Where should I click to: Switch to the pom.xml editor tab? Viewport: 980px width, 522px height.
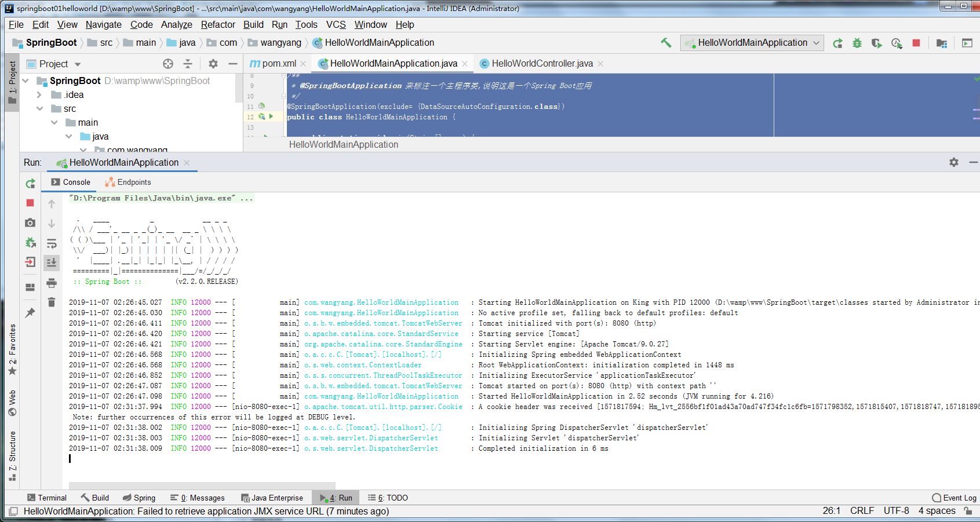click(278, 64)
